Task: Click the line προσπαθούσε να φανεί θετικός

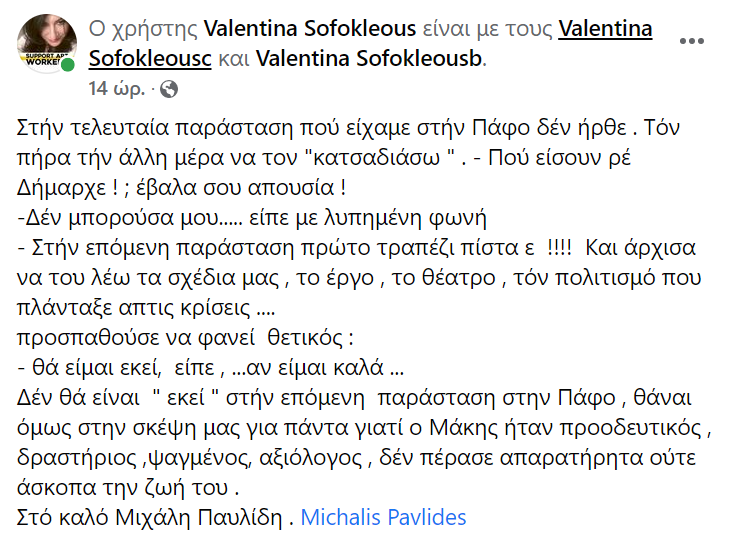Action: (185, 338)
